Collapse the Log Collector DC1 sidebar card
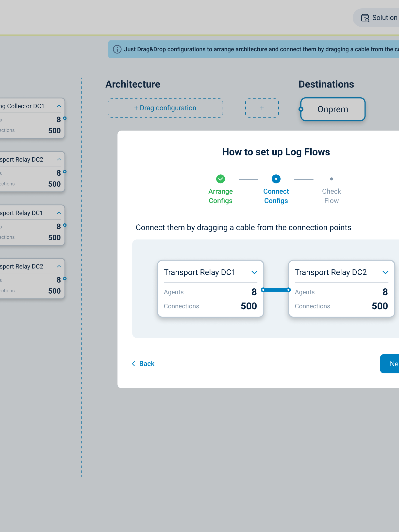The width and height of the screenshot is (399, 532). click(59, 106)
